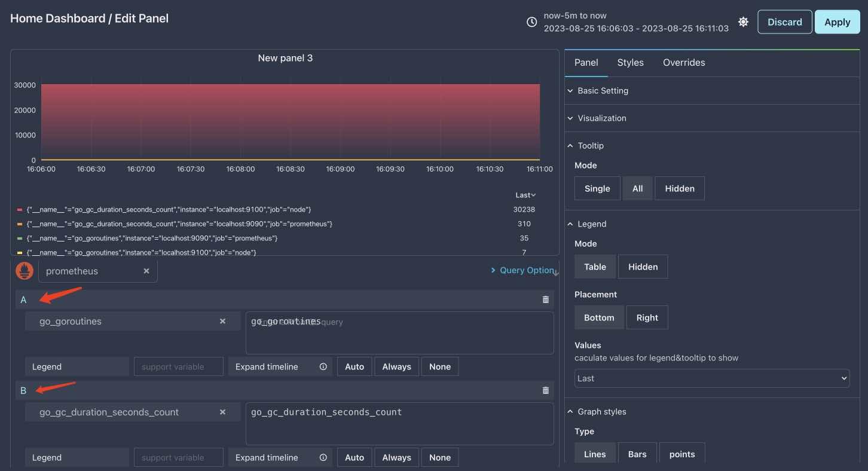Click info icon beside query A Expand timeline

[x=323, y=366]
